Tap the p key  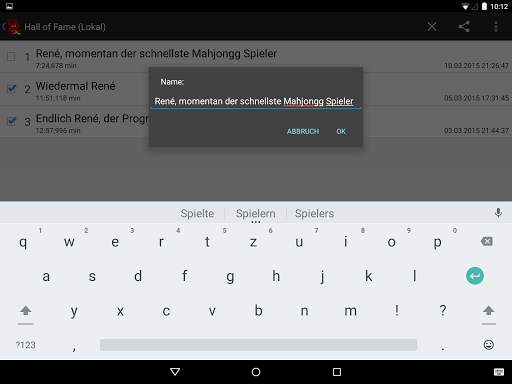click(x=438, y=243)
